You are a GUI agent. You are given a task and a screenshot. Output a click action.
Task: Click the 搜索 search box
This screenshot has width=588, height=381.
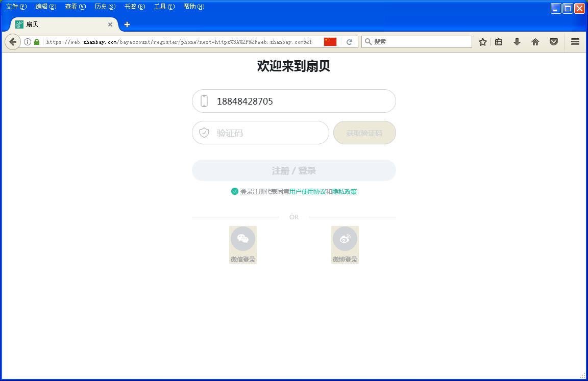[416, 42]
